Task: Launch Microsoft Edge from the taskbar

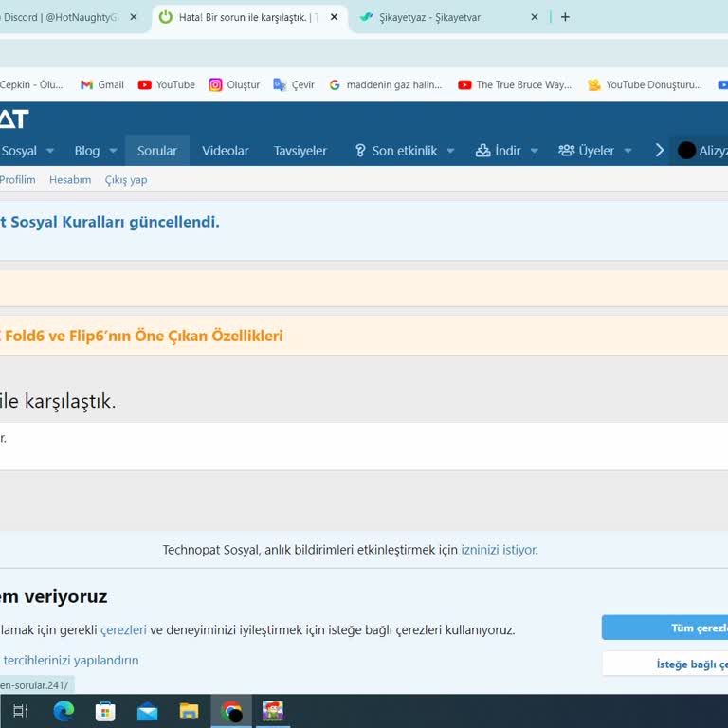Action: click(x=64, y=711)
